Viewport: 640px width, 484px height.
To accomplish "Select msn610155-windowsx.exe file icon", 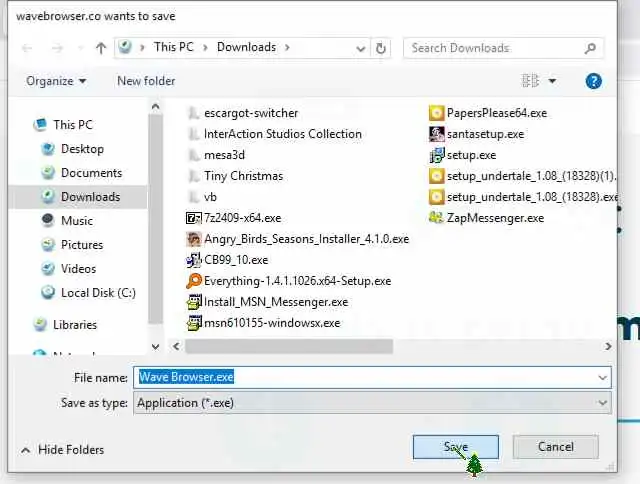I will pyautogui.click(x=193, y=323).
